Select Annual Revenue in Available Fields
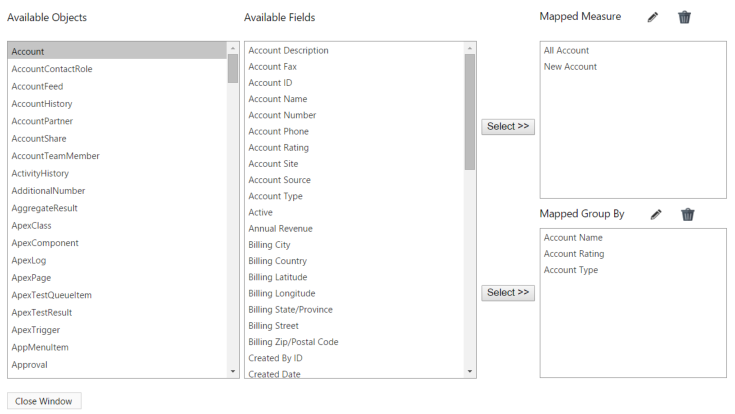 [280, 229]
